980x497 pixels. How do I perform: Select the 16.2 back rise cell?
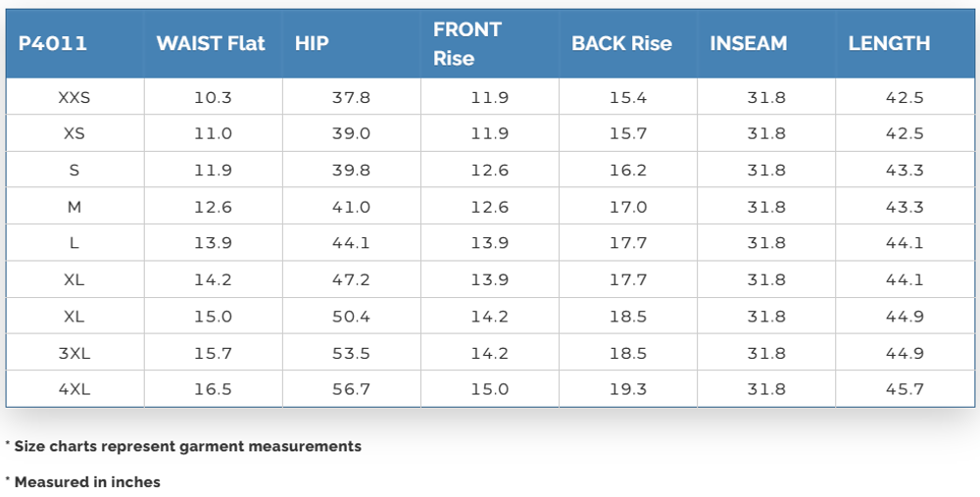[x=628, y=171]
